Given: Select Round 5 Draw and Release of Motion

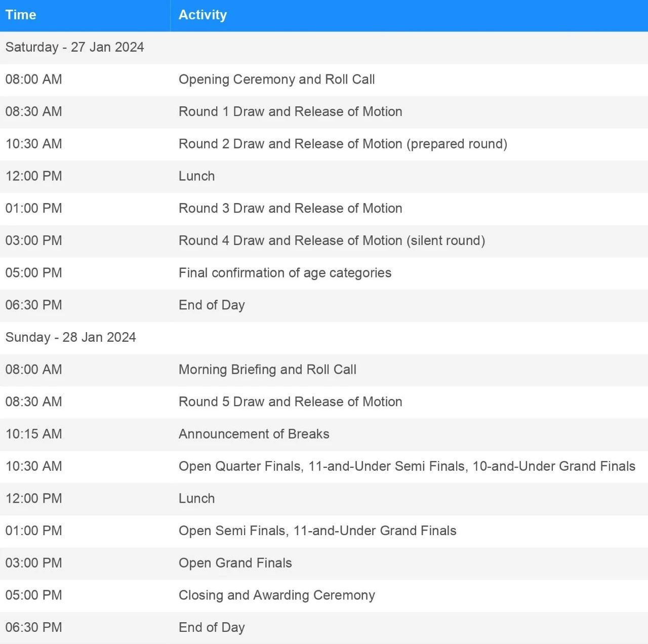Looking at the screenshot, I should pyautogui.click(x=290, y=401).
